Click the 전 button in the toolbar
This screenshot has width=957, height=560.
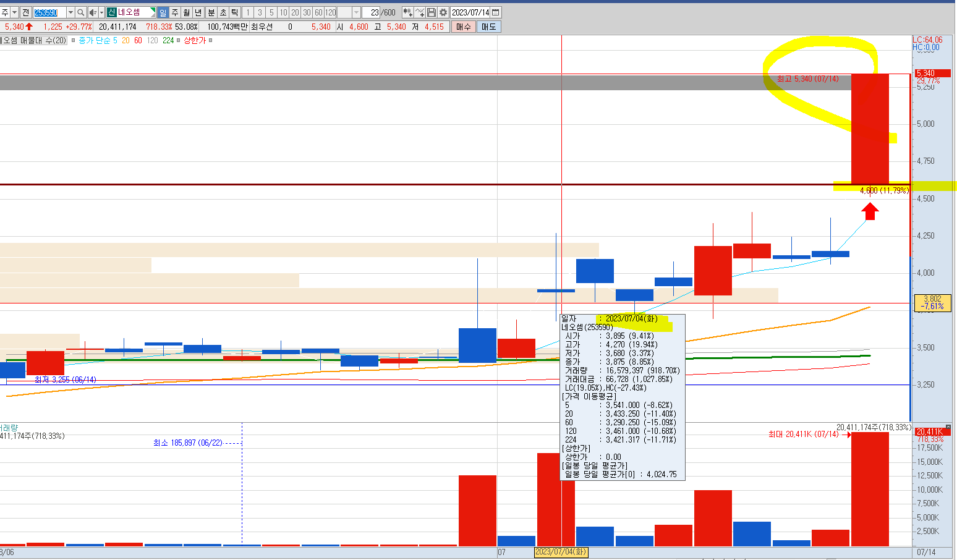(25, 12)
